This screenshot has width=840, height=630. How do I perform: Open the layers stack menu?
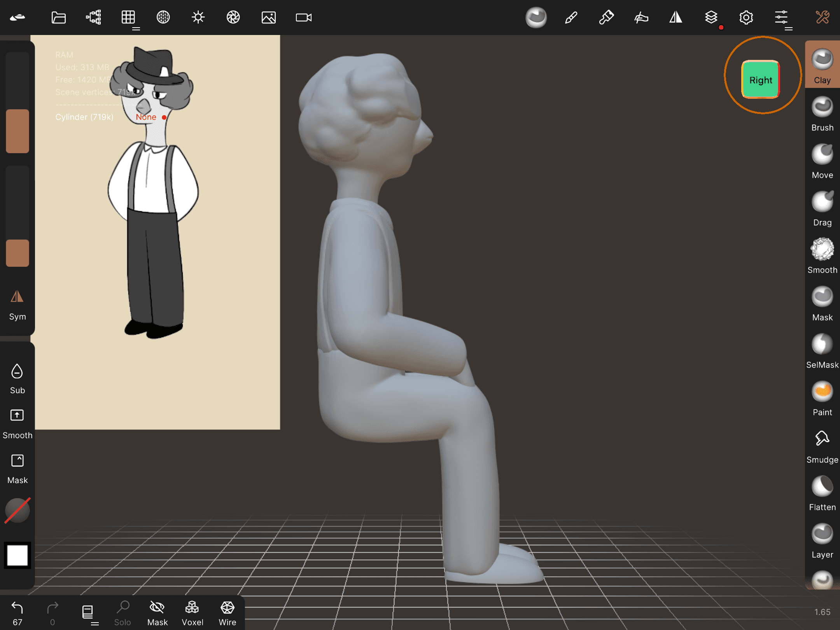(711, 17)
